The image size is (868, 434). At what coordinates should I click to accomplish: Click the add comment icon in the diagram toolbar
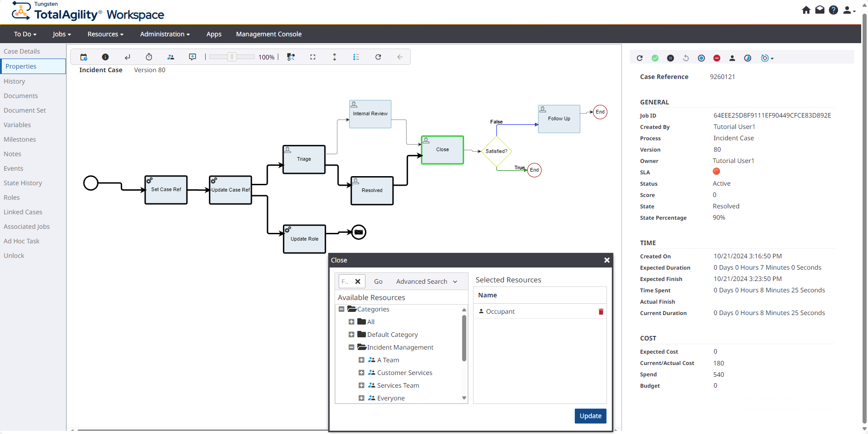192,57
